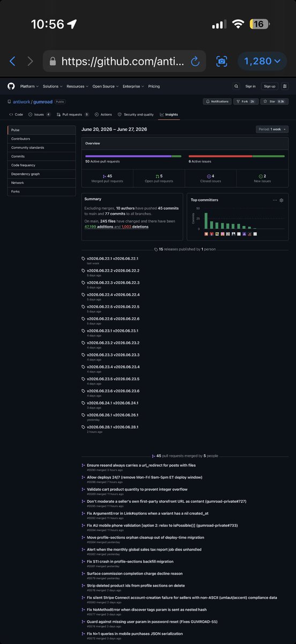Viewport: 296px width, 644px height.
Task: Tap the browser back arrow
Action: (12, 61)
